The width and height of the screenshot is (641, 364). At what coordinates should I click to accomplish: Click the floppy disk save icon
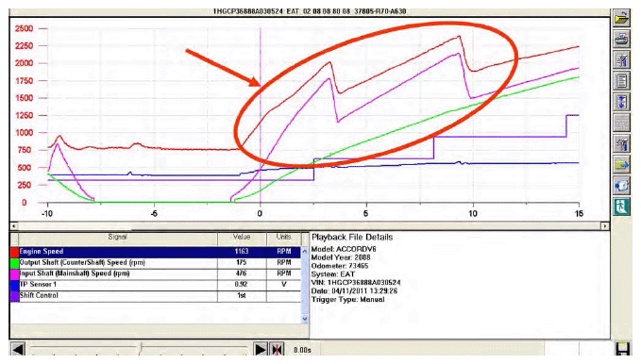click(x=622, y=350)
